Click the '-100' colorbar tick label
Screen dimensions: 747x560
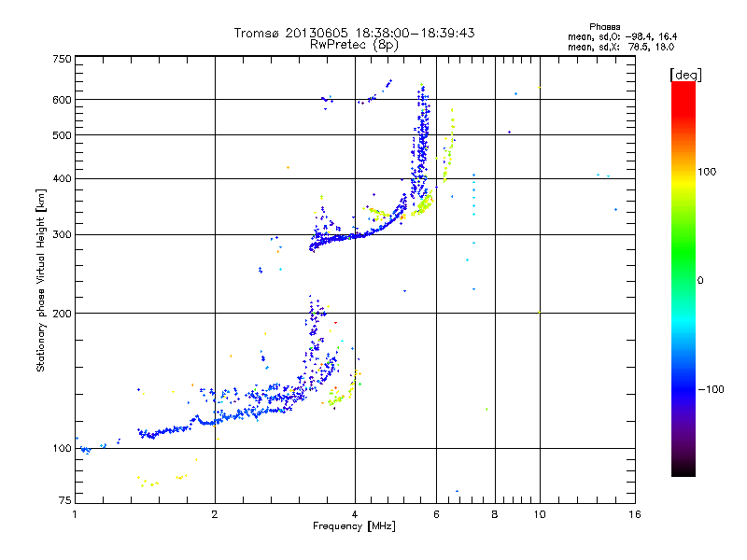[x=711, y=389]
